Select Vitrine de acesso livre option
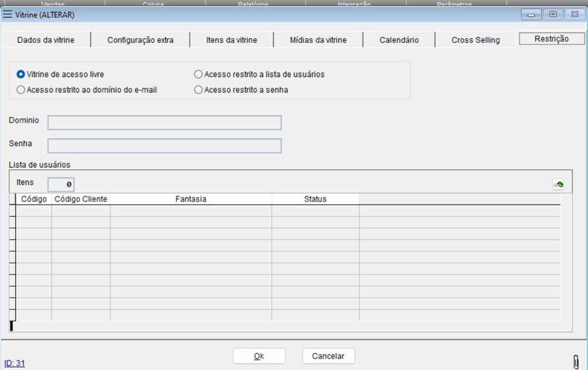The width and height of the screenshot is (588, 370). [x=21, y=74]
